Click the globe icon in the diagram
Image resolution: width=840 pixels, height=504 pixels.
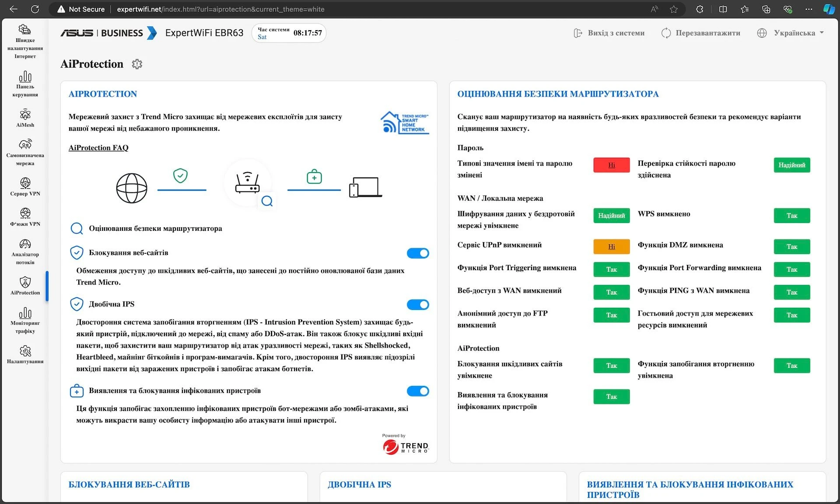[131, 188]
